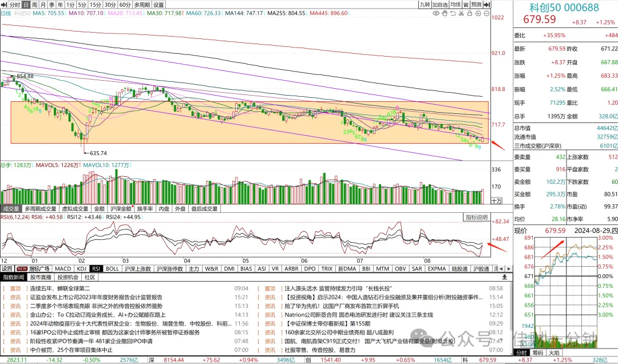Select the 成交量 volume tab
This screenshot has height=364, width=618.
point(11,209)
